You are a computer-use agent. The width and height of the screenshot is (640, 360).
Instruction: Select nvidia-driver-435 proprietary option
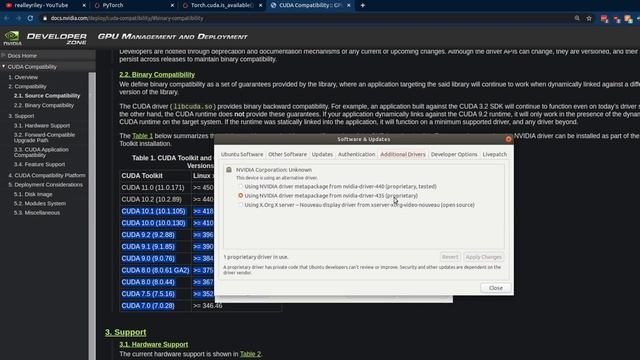point(328,196)
